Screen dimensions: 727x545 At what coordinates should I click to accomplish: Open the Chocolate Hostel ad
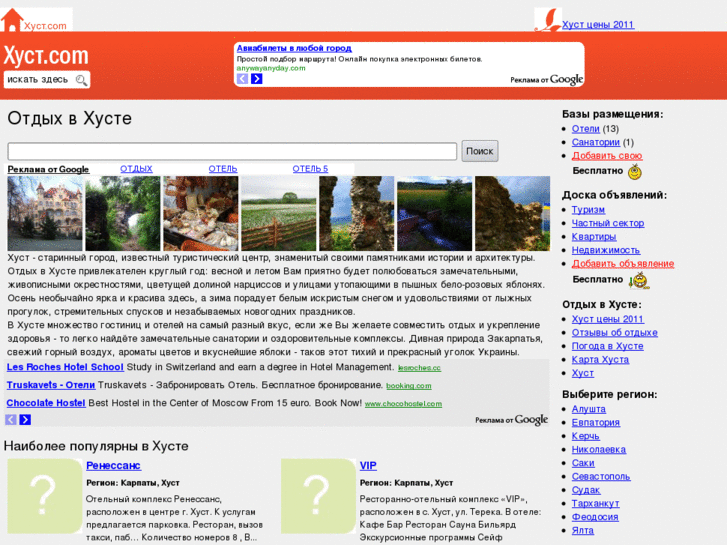click(x=46, y=403)
